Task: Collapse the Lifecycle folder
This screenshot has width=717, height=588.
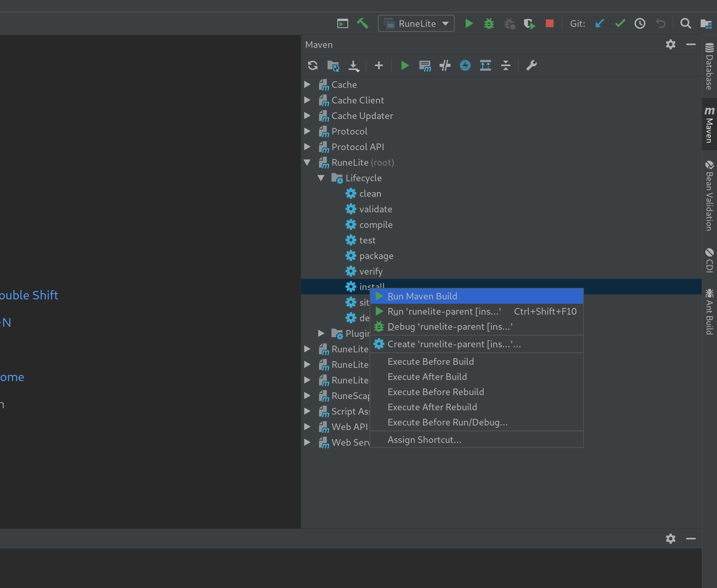Action: [321, 178]
